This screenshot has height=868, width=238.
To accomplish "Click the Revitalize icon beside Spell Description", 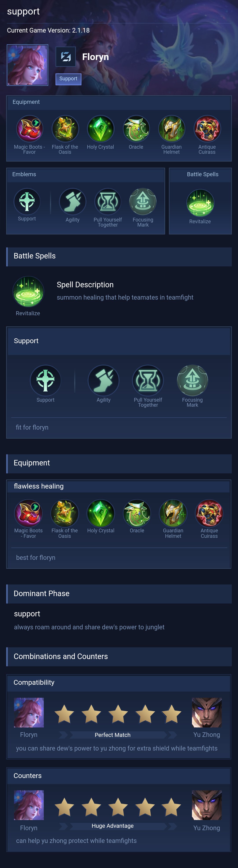I will click(x=28, y=292).
